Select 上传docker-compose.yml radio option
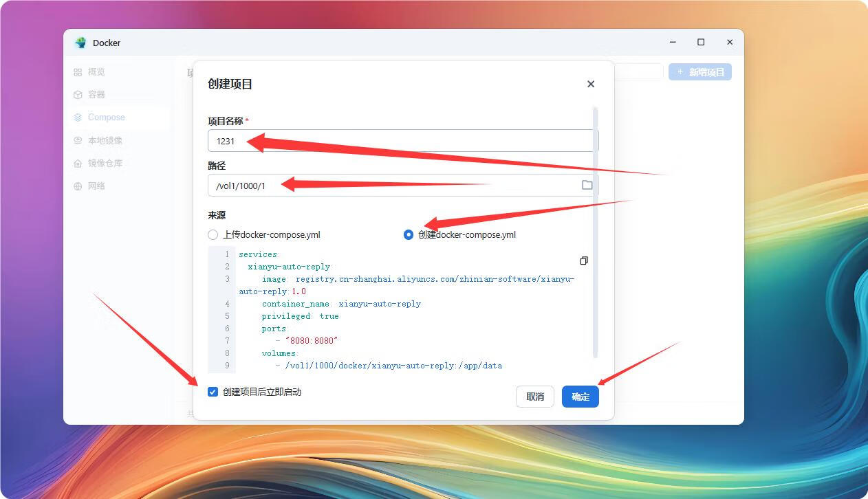Image resolution: width=868 pixels, height=499 pixels. (213, 235)
